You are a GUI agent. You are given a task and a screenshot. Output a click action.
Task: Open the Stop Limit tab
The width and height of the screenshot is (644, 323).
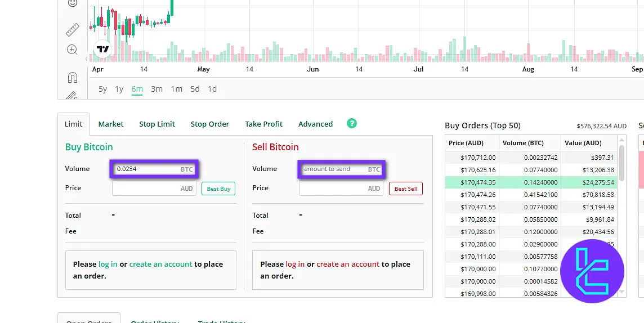(x=157, y=124)
